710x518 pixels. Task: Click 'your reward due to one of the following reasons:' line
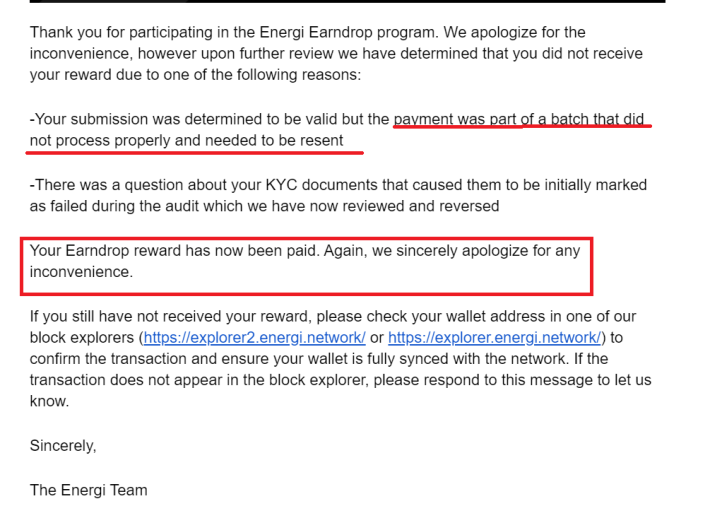pos(196,75)
